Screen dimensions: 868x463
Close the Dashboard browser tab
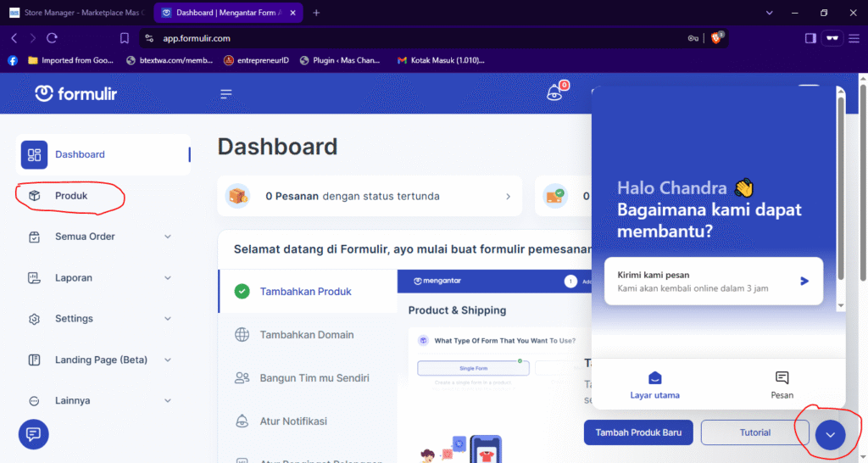292,13
